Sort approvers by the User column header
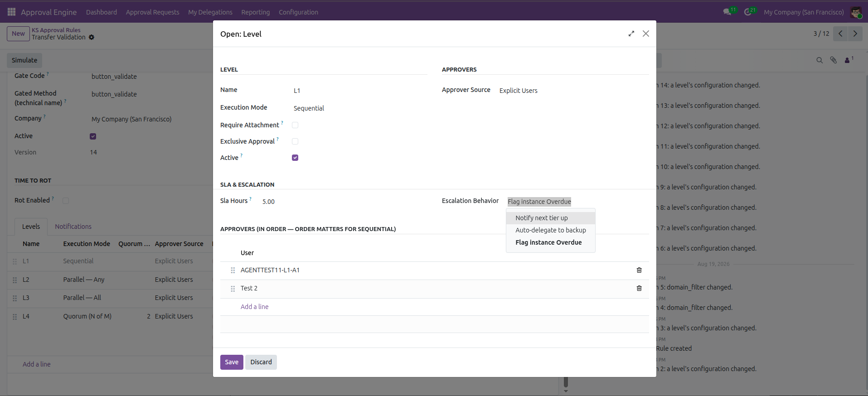The image size is (868, 396). pos(247,253)
